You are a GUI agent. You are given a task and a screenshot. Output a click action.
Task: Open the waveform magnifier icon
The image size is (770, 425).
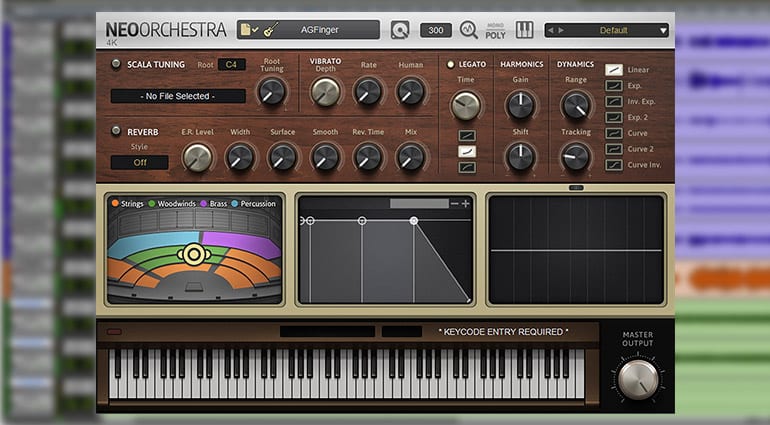(x=468, y=30)
